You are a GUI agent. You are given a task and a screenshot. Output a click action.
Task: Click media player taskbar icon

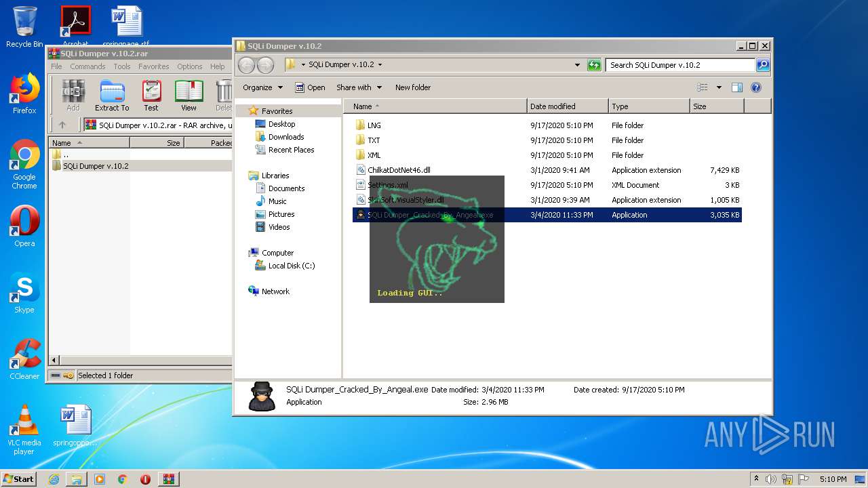coord(100,479)
